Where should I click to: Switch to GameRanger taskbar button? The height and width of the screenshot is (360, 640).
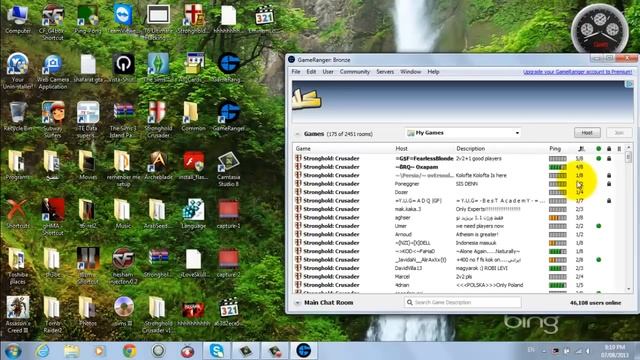tap(304, 351)
